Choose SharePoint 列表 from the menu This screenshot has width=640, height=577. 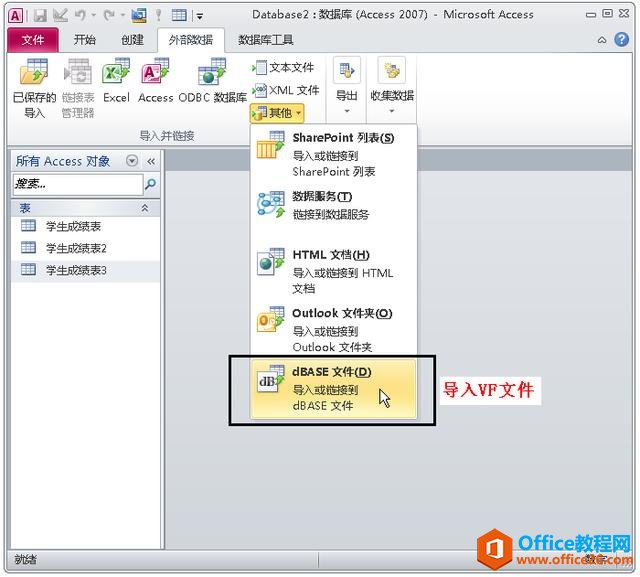[333, 154]
